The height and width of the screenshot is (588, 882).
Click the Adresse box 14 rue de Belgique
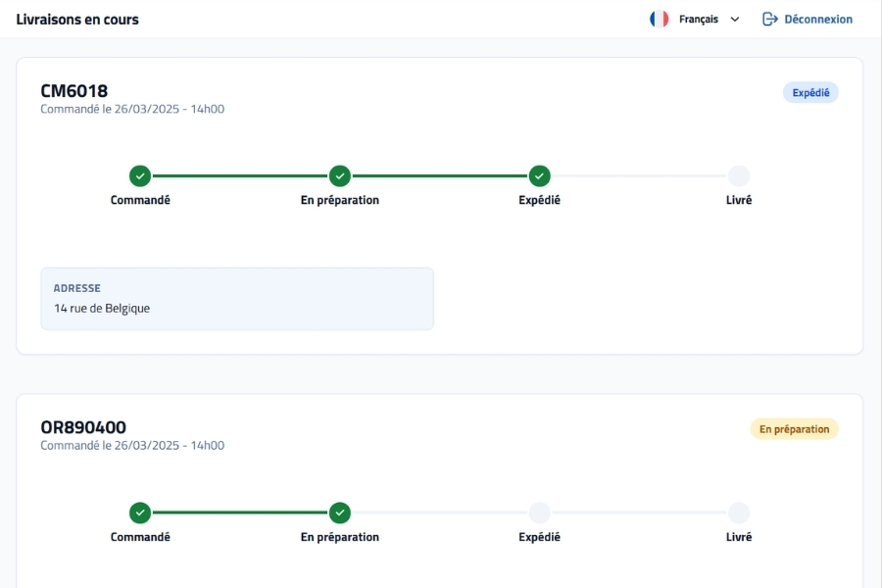pos(237,299)
